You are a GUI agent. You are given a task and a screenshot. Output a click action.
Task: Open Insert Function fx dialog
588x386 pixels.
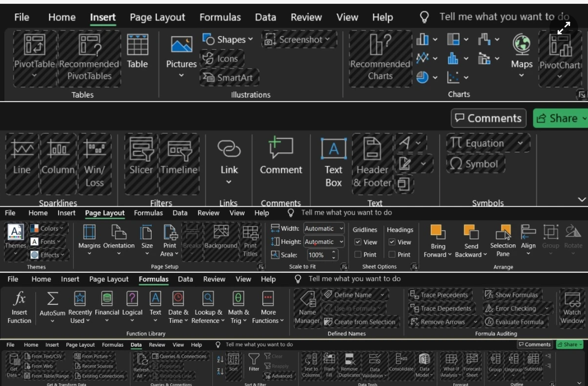pyautogui.click(x=19, y=299)
